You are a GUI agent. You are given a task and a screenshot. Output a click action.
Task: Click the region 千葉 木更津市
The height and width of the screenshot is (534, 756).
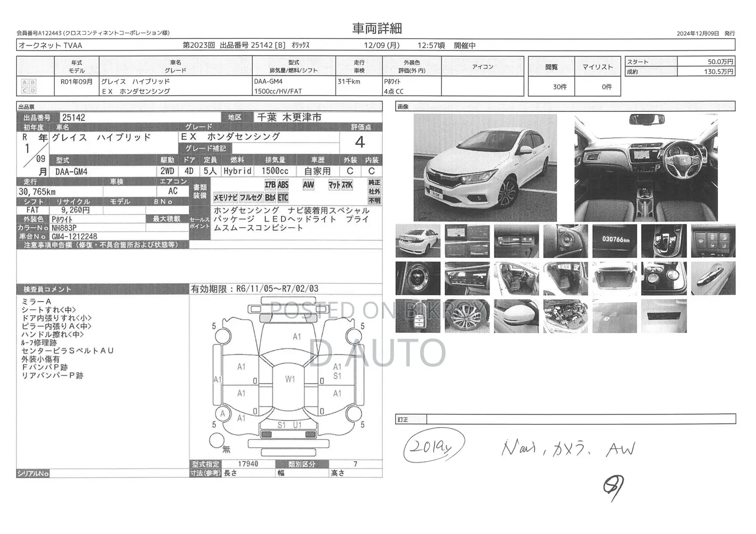pos(290,118)
